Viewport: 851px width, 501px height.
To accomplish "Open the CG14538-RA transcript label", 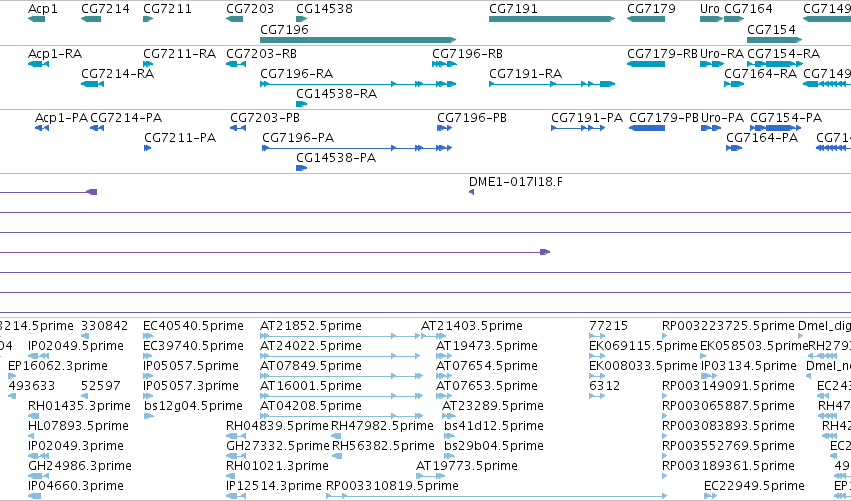I will pyautogui.click(x=336, y=94).
